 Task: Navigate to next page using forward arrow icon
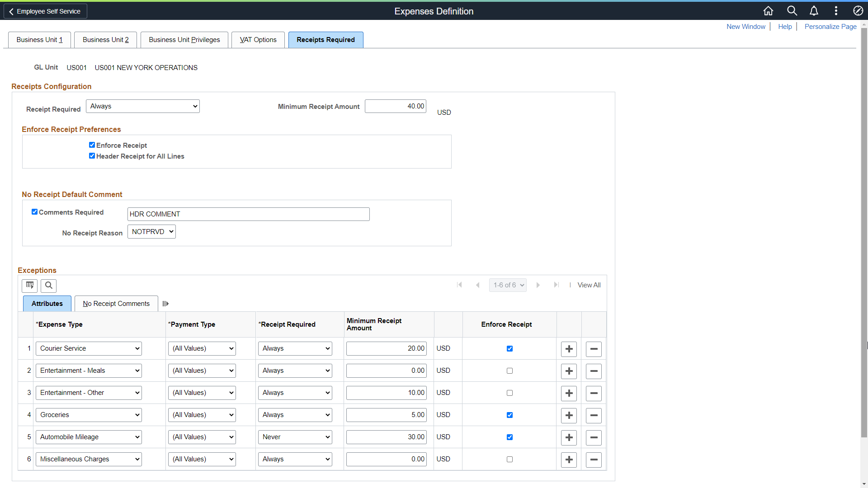[538, 285]
